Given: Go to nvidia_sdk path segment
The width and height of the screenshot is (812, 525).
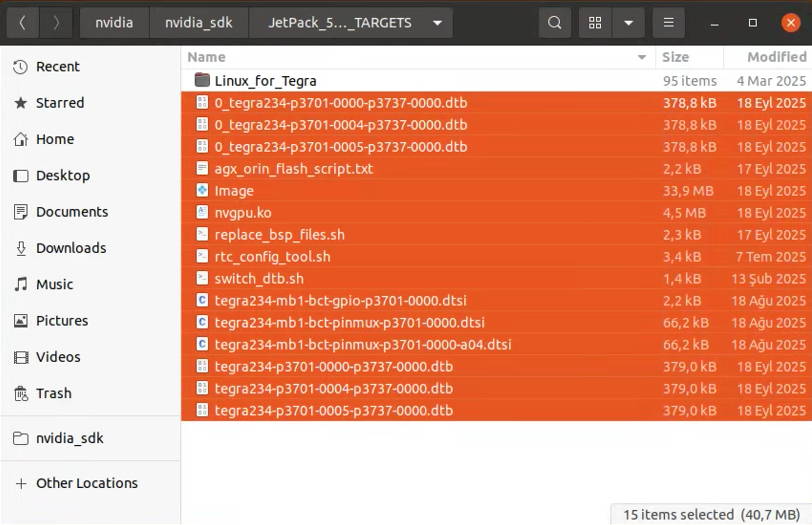Looking at the screenshot, I should click(x=199, y=23).
